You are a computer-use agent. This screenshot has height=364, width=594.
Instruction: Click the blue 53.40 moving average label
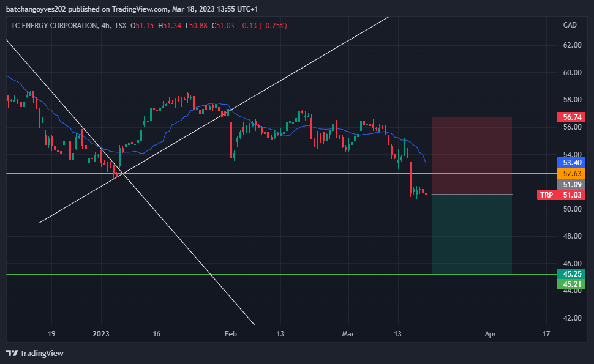coord(571,163)
